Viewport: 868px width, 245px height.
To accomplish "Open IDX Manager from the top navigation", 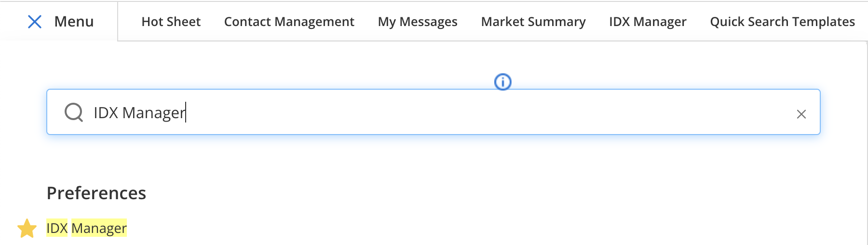I will pos(648,22).
